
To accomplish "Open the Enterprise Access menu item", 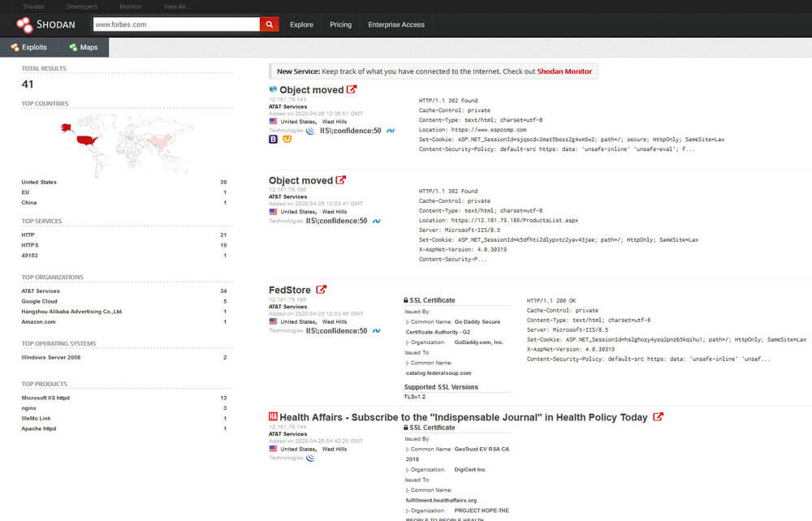I will pyautogui.click(x=396, y=24).
